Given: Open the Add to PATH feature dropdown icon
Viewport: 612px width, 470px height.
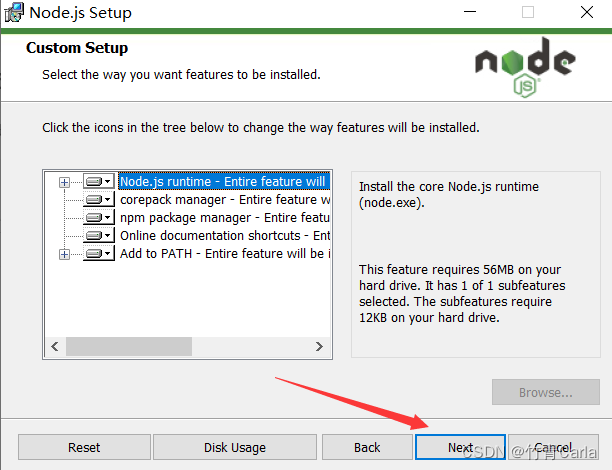Looking at the screenshot, I should [99, 254].
